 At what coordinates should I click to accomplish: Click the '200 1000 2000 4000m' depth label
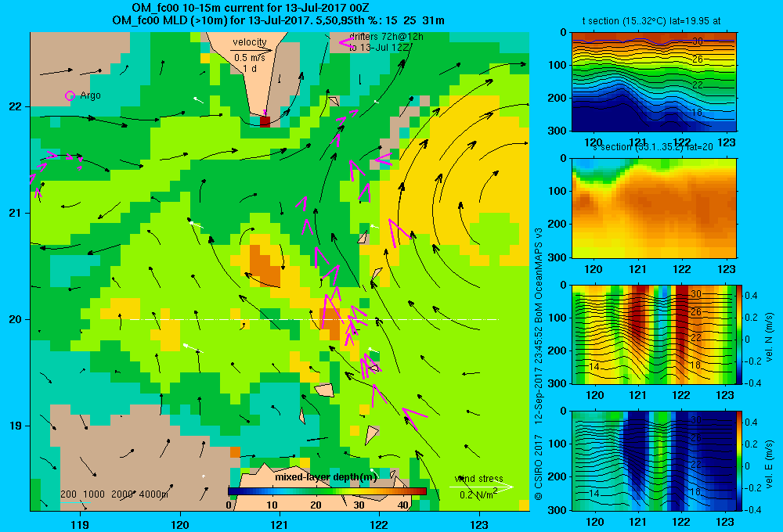point(114,494)
